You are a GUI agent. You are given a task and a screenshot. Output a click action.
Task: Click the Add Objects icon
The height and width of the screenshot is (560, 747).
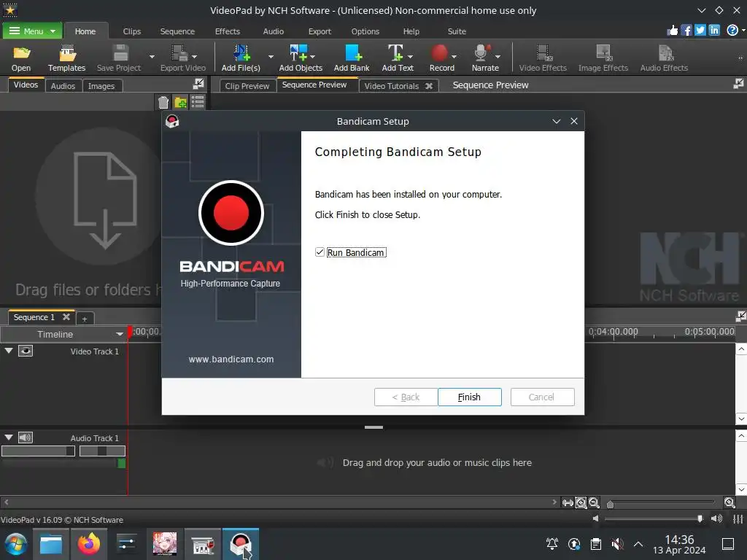pos(301,58)
